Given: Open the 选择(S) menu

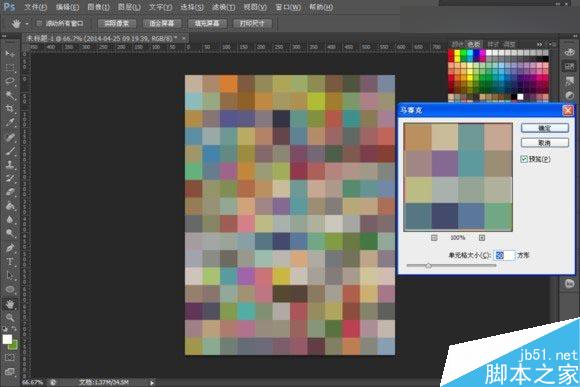Looking at the screenshot, I should pos(192,7).
